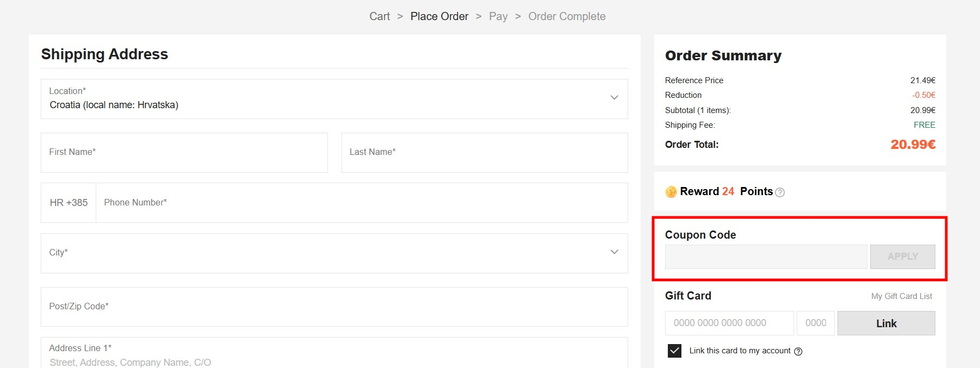
Task: Go to Cart breadcrumb step
Action: click(x=380, y=16)
